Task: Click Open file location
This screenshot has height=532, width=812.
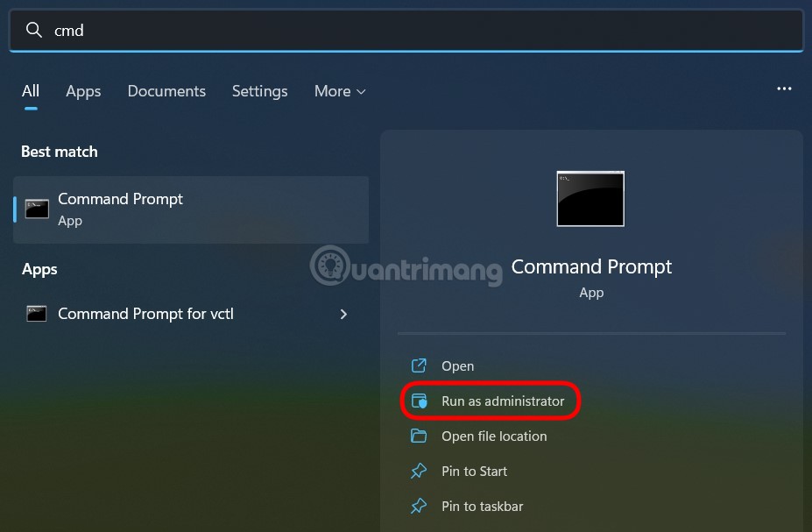Action: point(494,436)
